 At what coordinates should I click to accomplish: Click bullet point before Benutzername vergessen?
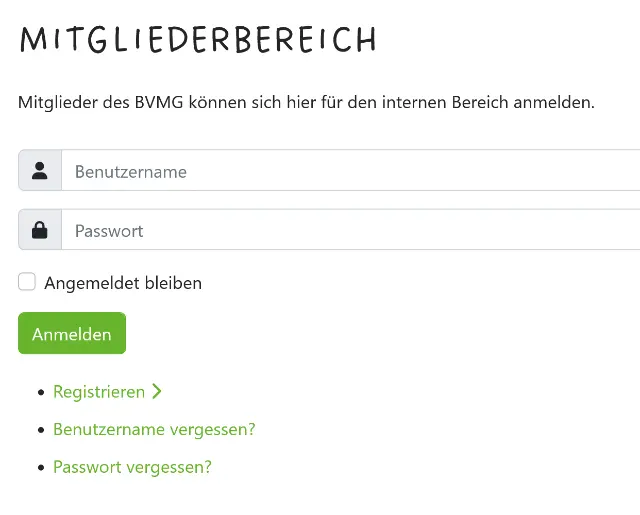tap(41, 430)
